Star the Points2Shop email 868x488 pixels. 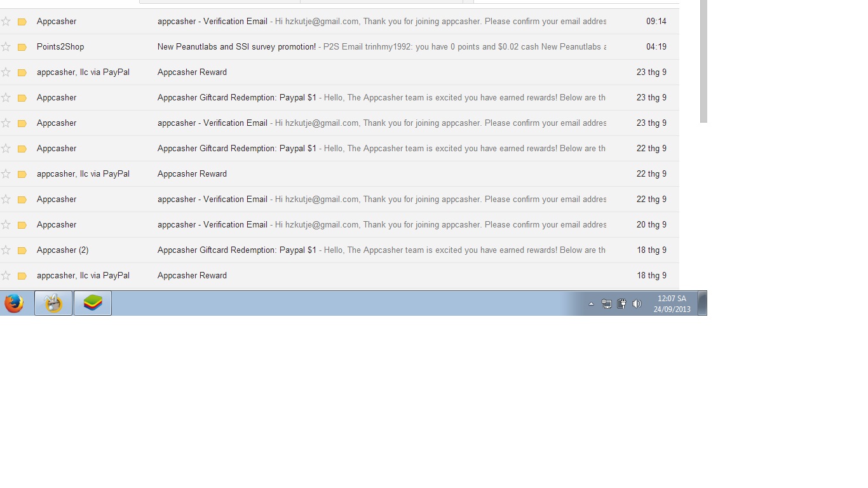(6, 46)
